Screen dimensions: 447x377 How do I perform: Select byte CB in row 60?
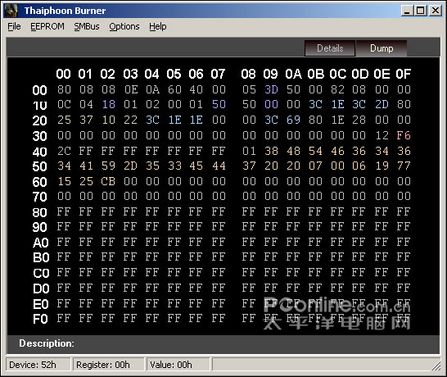108,181
